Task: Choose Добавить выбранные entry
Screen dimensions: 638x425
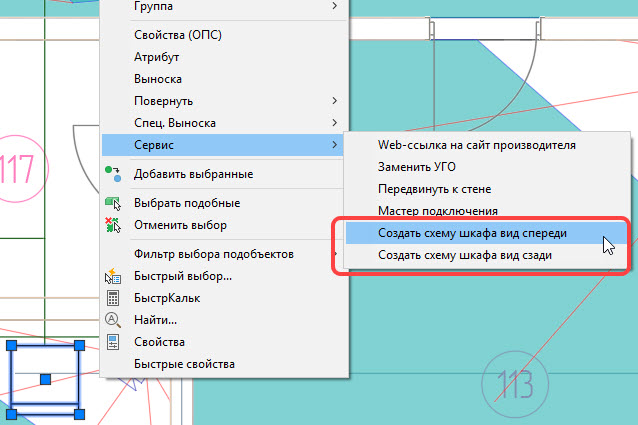Action: coord(223,174)
